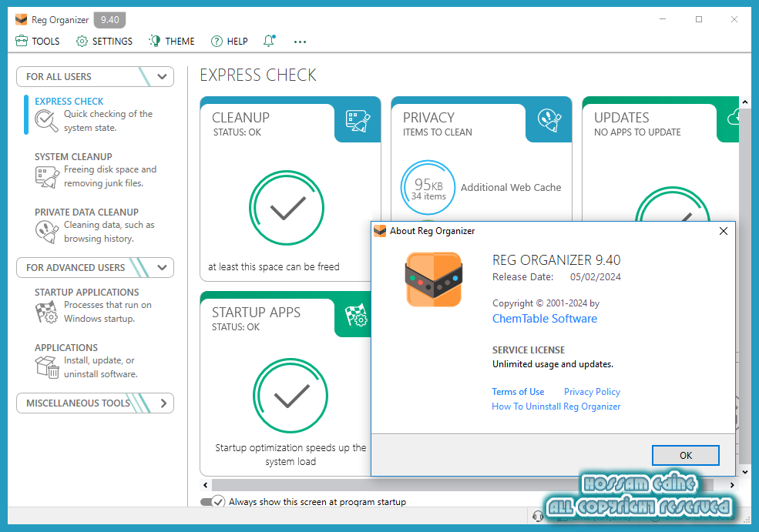Click SERVICE LICENSE heading
The height and width of the screenshot is (532, 759).
pyautogui.click(x=529, y=350)
